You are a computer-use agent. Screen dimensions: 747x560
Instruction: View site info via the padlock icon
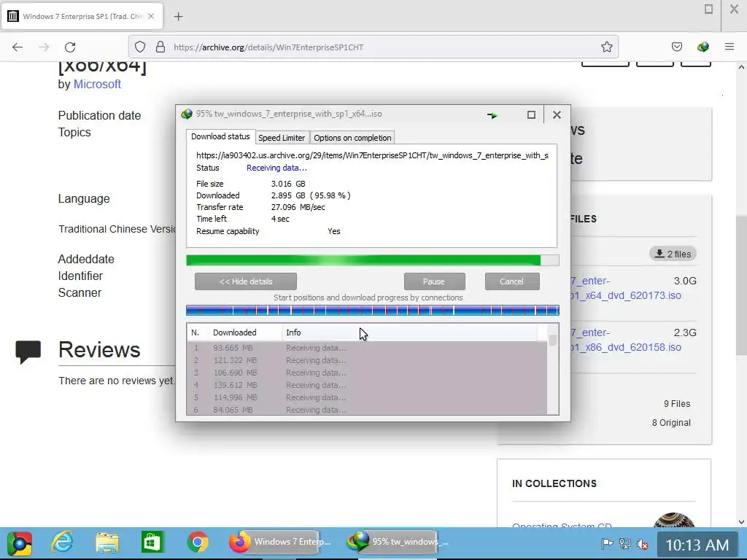pyautogui.click(x=160, y=47)
